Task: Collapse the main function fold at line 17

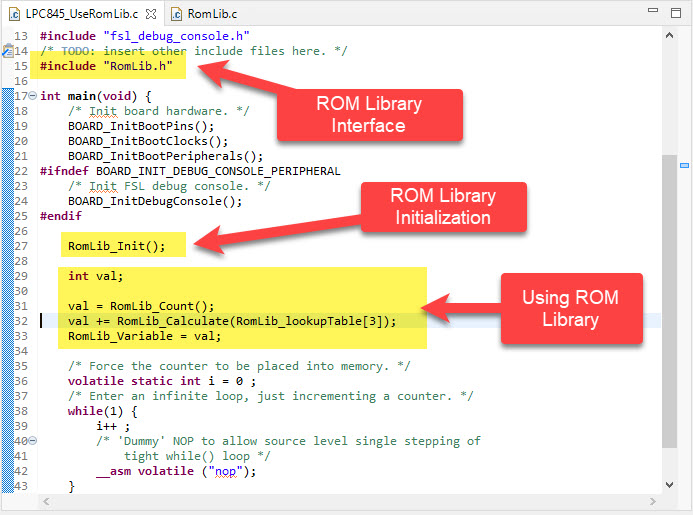Action: tap(32, 96)
